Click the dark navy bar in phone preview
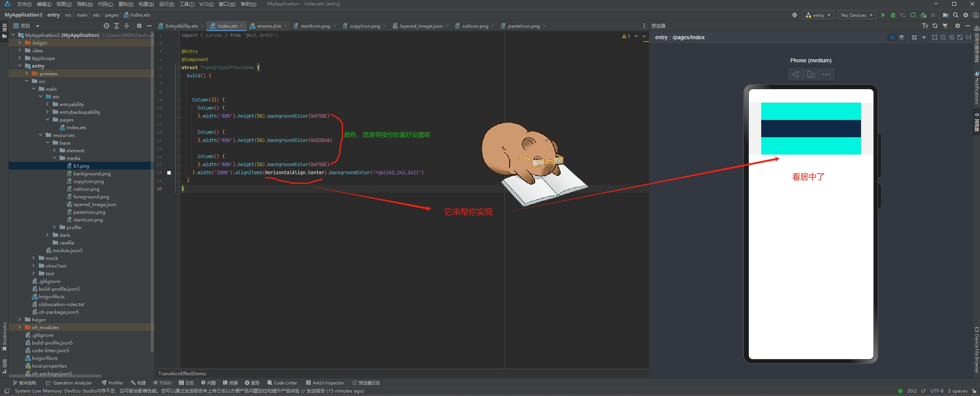Screen dimensions: 980x396 pyautogui.click(x=811, y=128)
